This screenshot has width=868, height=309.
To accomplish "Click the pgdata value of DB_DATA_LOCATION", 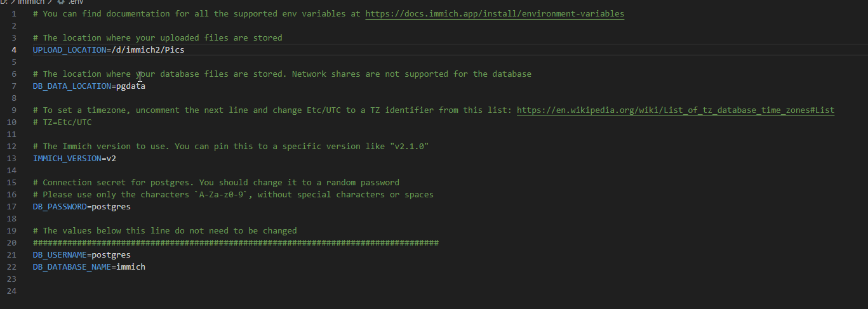I will [x=131, y=86].
